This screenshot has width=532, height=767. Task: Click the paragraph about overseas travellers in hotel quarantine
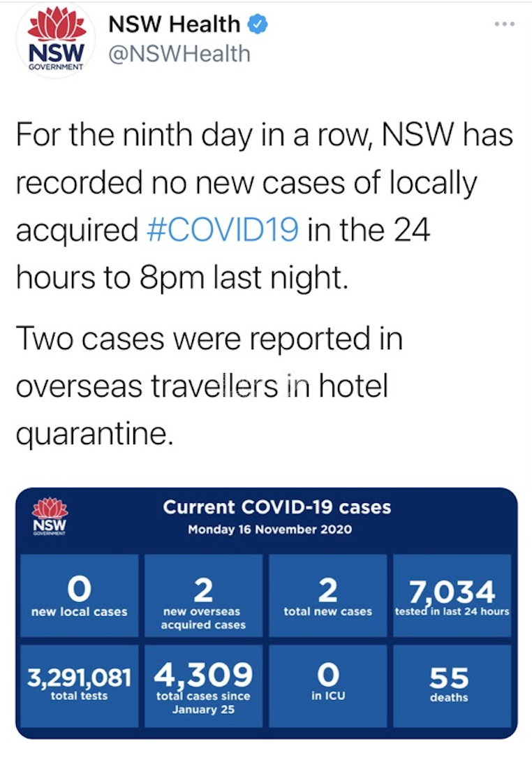[x=209, y=386]
